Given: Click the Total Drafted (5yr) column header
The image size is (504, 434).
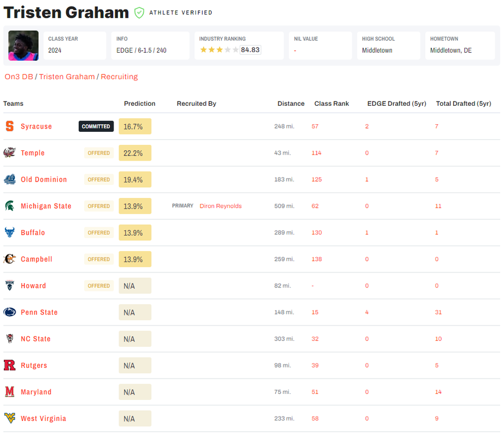Looking at the screenshot, I should pos(463,104).
